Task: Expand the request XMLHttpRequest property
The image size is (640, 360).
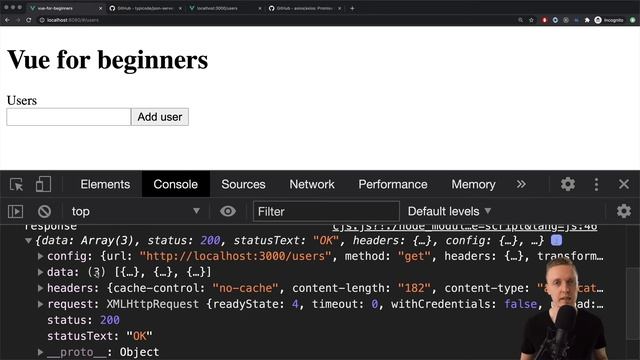Action: (40, 304)
